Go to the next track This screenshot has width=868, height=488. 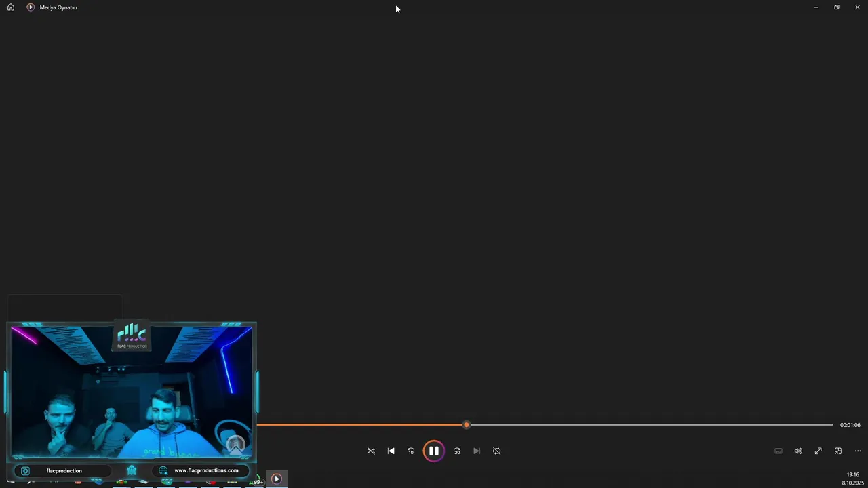pyautogui.click(x=477, y=451)
